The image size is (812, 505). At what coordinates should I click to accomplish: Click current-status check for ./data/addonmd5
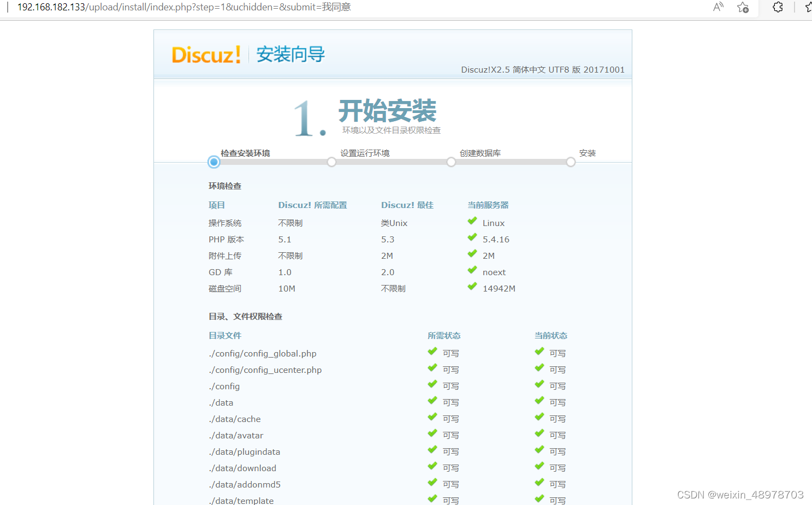click(x=540, y=483)
